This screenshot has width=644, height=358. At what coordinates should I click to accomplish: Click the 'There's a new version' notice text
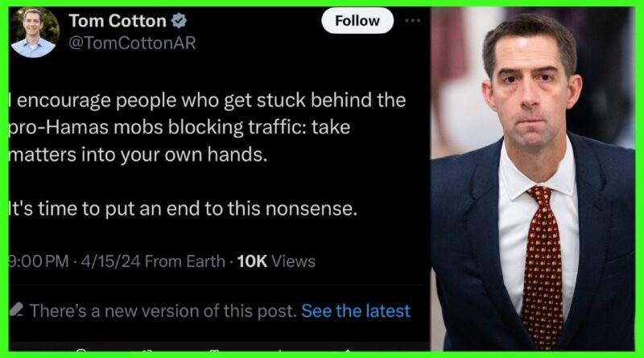click(163, 311)
